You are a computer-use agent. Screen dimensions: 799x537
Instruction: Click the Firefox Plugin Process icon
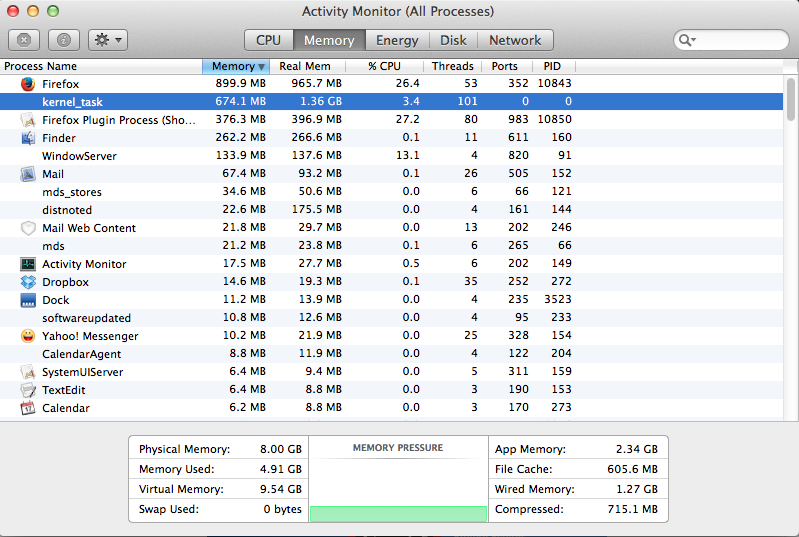28,120
